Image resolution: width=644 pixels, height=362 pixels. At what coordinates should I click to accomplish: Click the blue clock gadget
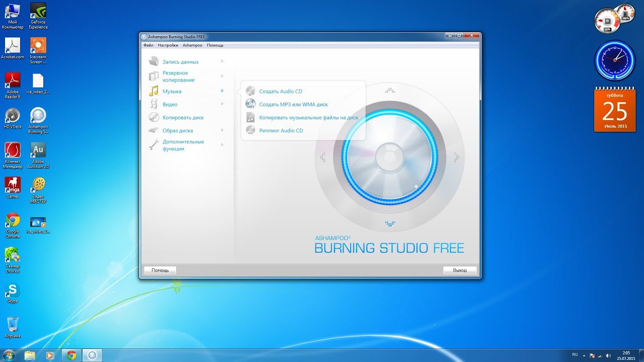coord(614,61)
